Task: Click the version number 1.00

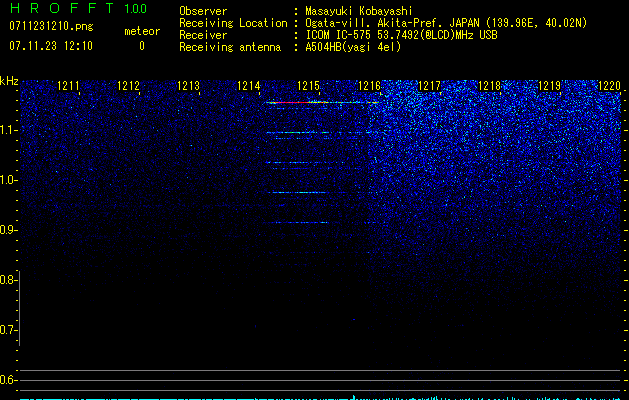Action: [136, 8]
